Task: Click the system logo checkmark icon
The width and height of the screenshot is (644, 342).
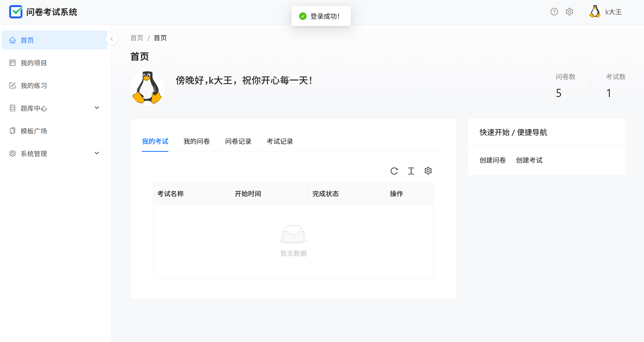Action: [x=16, y=12]
